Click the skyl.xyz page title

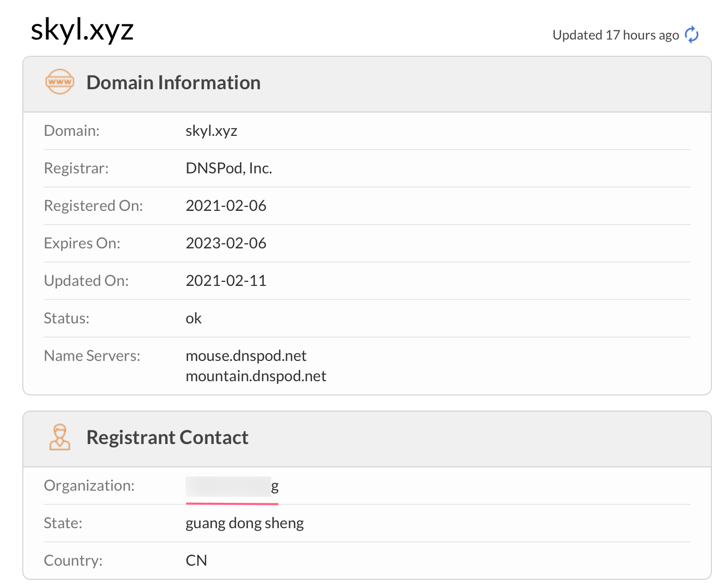coord(82,30)
